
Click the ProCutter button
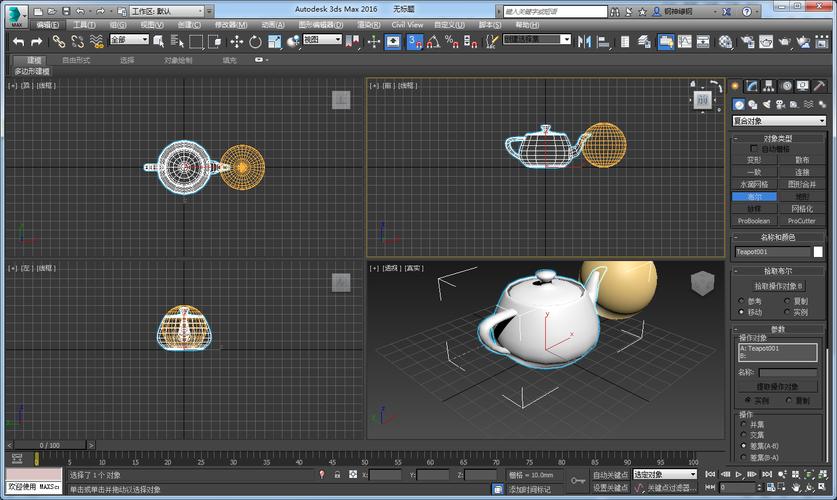[x=802, y=220]
